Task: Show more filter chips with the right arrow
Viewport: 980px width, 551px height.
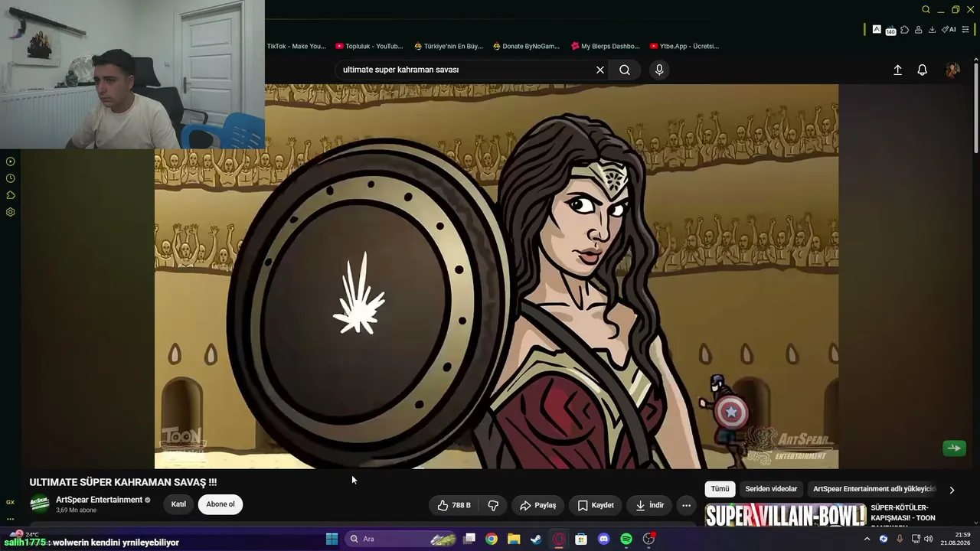Action: pos(952,490)
